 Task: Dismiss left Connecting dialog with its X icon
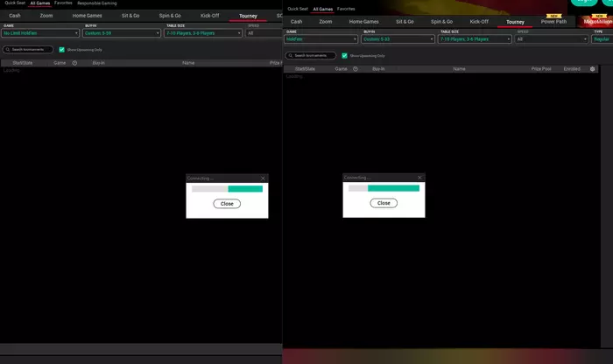tap(263, 178)
